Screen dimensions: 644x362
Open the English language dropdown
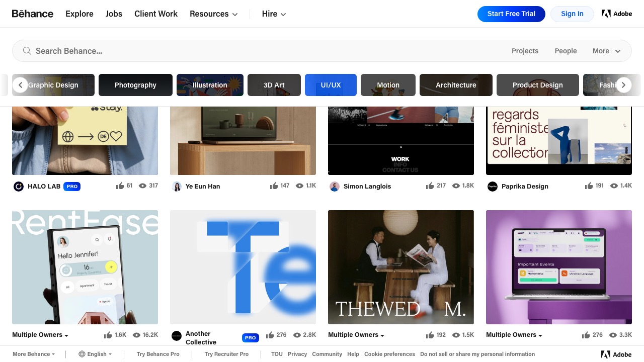[96, 354]
